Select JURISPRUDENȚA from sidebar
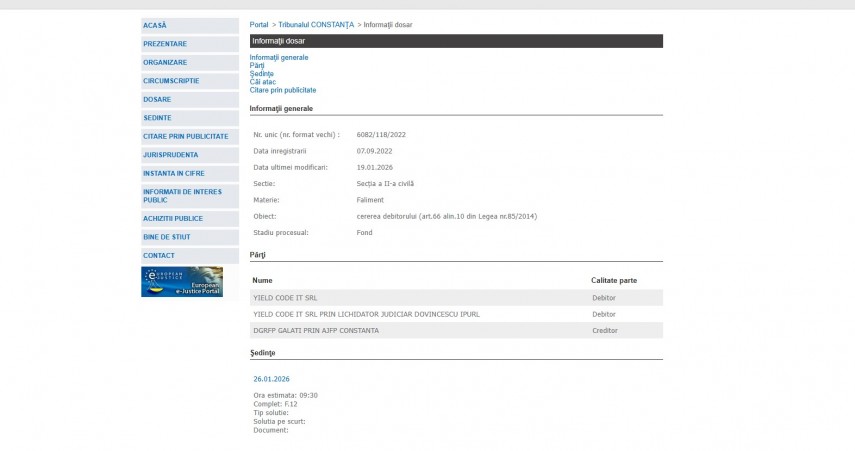Viewport: 855px width, 451px height. 171,155
